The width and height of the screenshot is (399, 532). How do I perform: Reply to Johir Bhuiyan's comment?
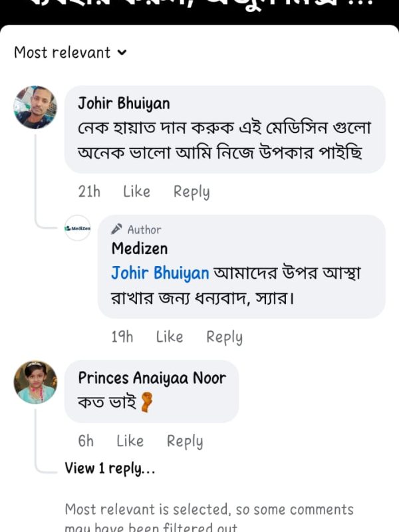click(x=192, y=192)
